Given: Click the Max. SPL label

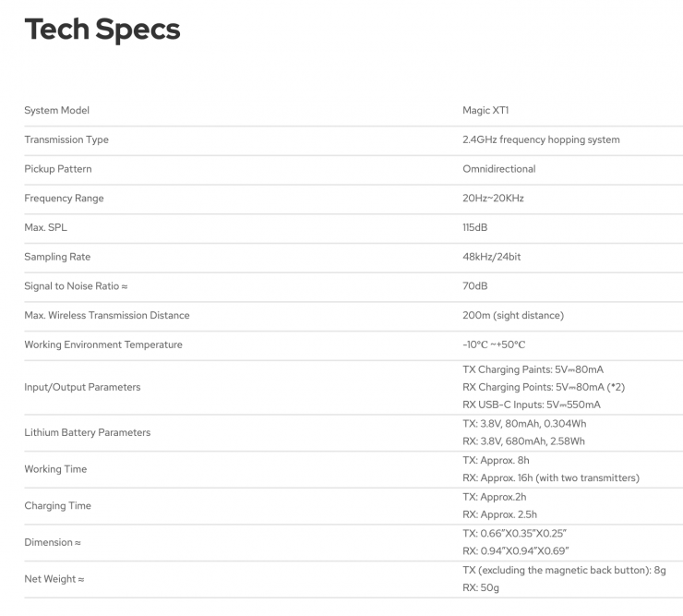Looking at the screenshot, I should (45, 228).
